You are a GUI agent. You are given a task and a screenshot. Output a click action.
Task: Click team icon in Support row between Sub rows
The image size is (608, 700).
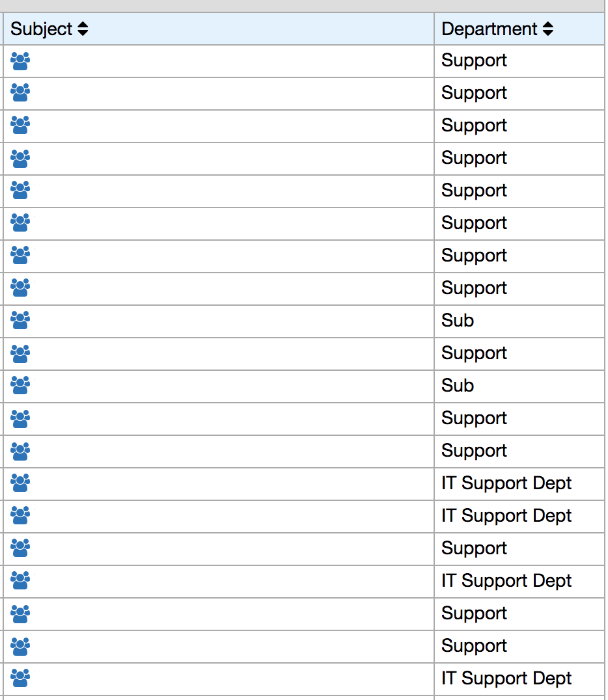point(20,353)
